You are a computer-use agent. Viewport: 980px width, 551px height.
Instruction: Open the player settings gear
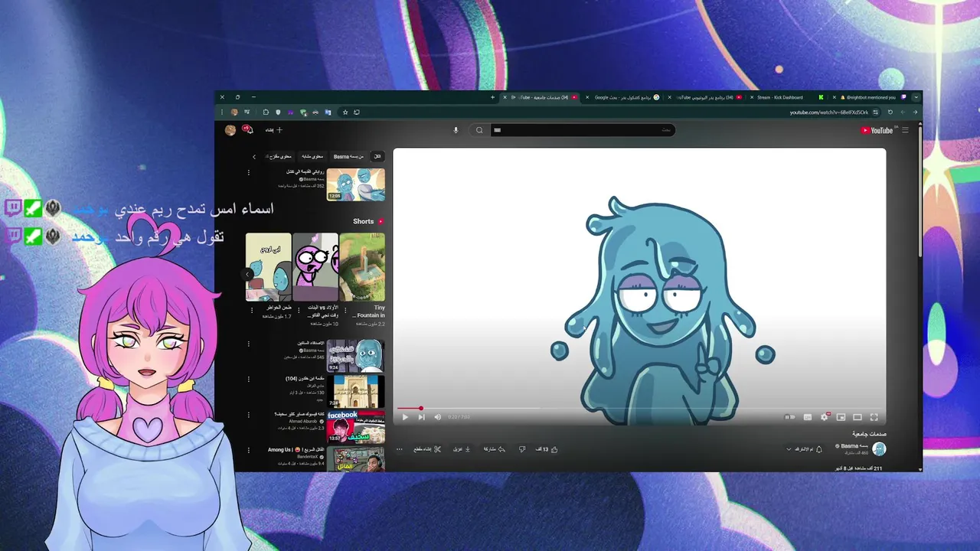tap(825, 417)
